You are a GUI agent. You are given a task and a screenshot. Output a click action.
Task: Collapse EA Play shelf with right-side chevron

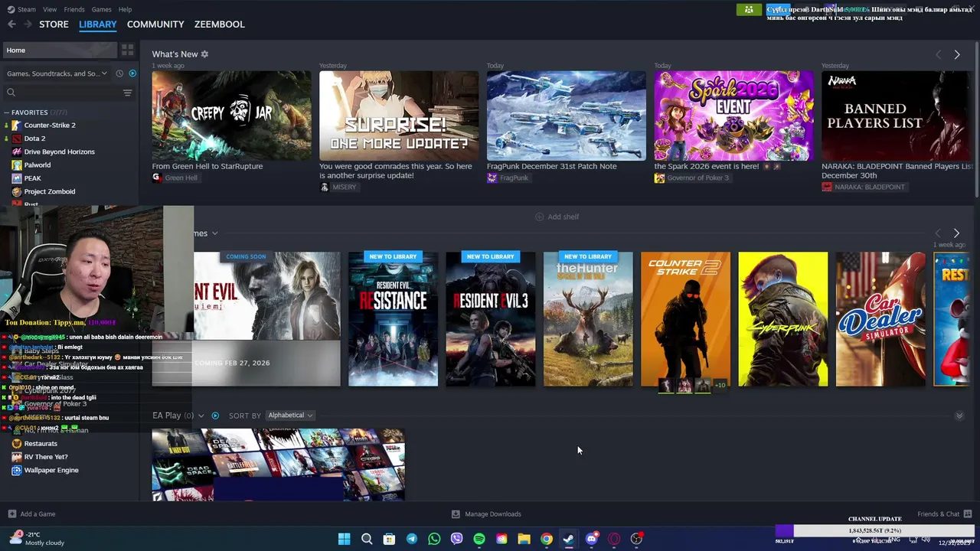pyautogui.click(x=959, y=416)
